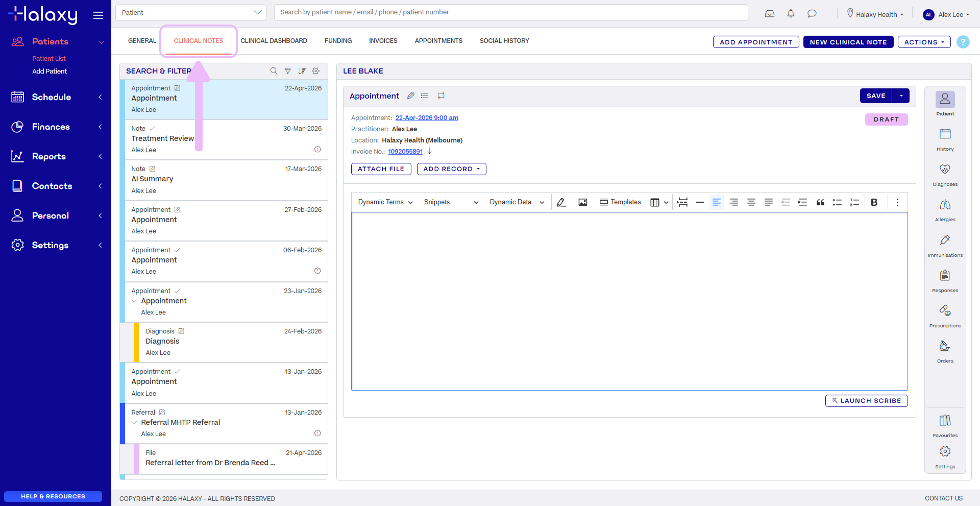Switch to the General tab
The image size is (980, 506).
[142, 41]
